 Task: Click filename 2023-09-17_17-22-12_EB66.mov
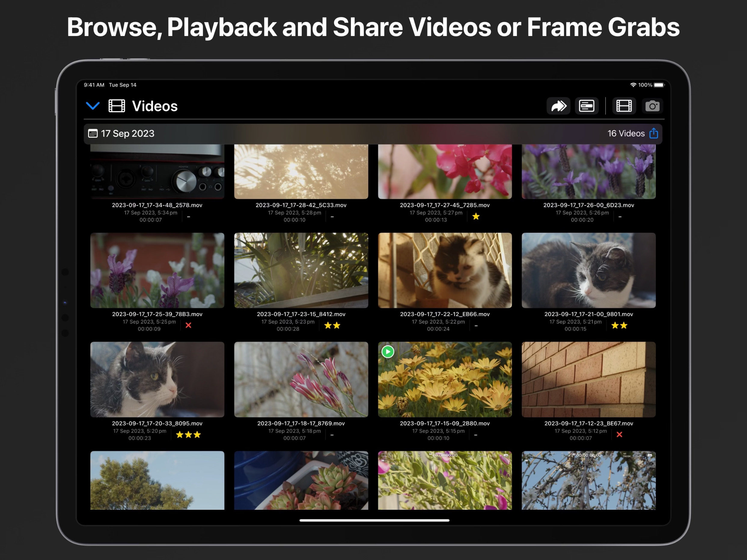pyautogui.click(x=445, y=314)
